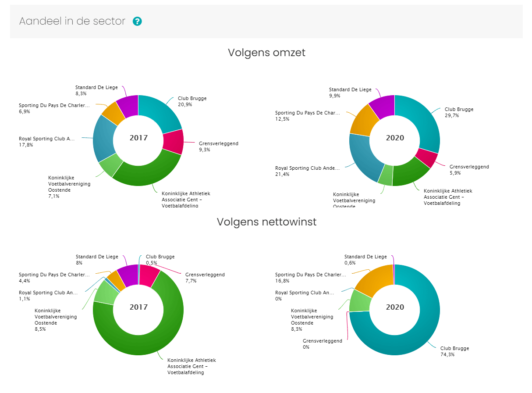Click 'Koninklijke Voetbalvereniging Oostende 8,3%' label
The image size is (532, 393).
(312, 320)
